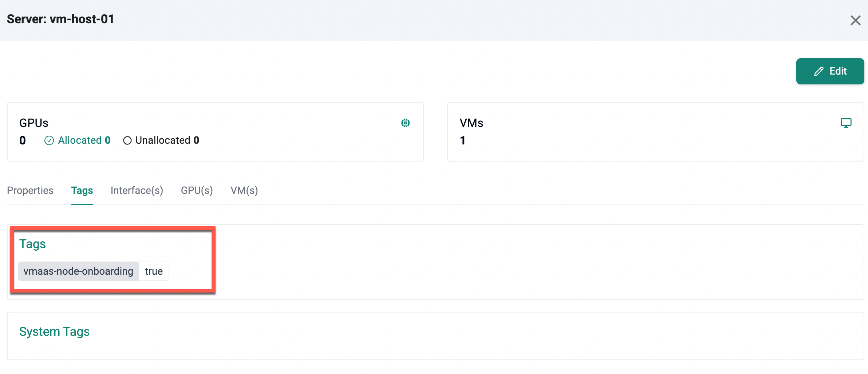The height and width of the screenshot is (374, 868).
Task: Click the VMs monitor icon
Action: [846, 123]
